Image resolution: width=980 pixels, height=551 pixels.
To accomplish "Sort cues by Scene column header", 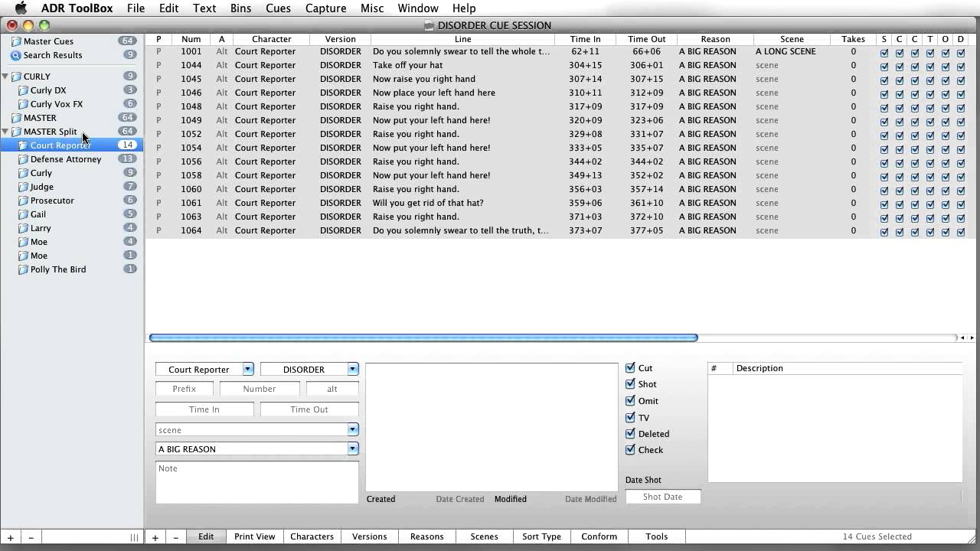I will (x=792, y=39).
